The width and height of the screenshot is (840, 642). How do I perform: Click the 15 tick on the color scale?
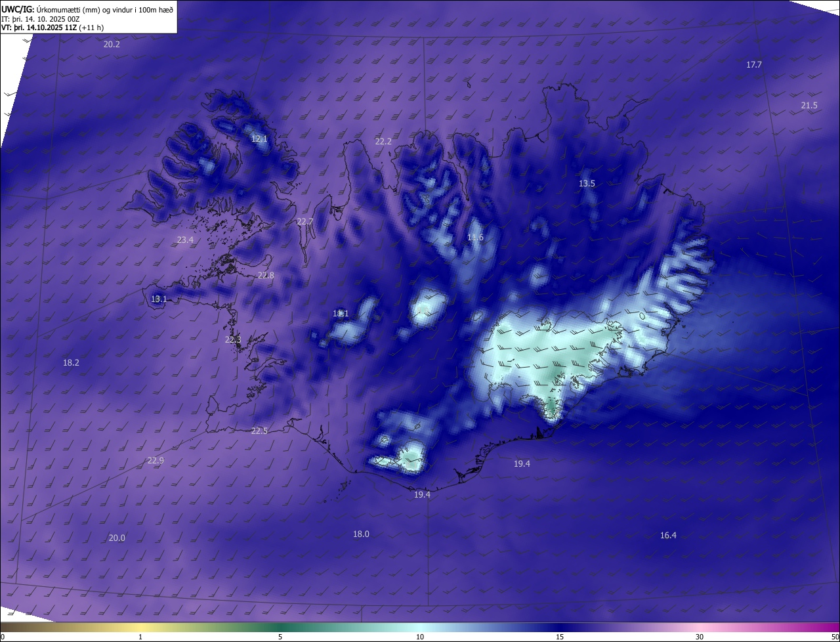click(560, 637)
